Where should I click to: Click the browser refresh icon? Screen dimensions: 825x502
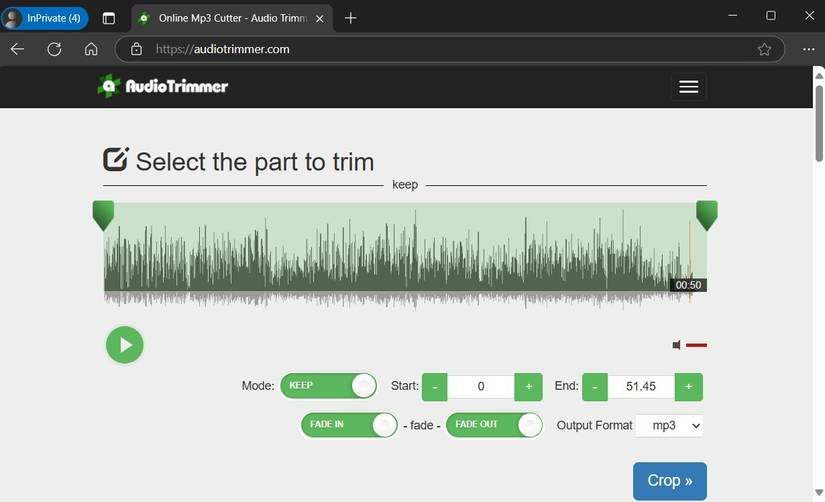pos(54,49)
